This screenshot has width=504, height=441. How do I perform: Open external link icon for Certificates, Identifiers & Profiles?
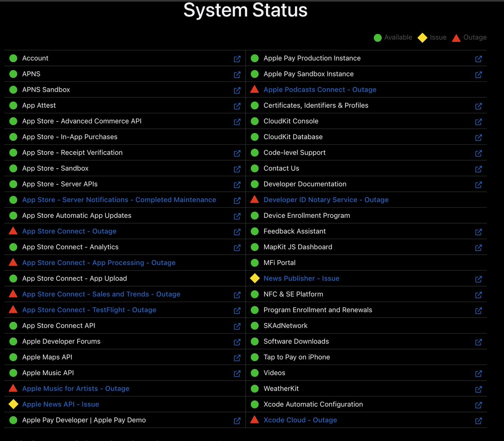478,106
